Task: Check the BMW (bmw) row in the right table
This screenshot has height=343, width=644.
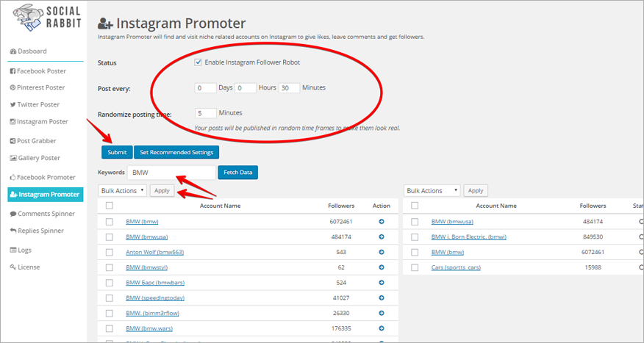Action: tap(415, 252)
